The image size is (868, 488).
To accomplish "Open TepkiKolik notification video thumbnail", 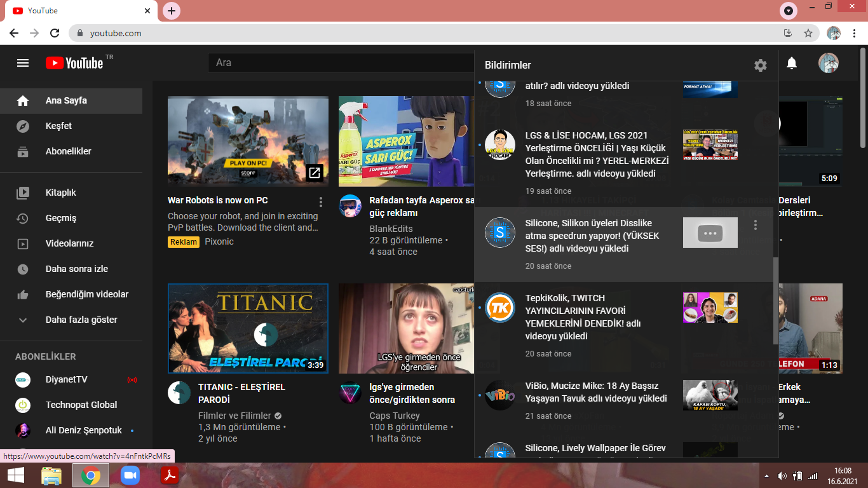I will point(710,308).
